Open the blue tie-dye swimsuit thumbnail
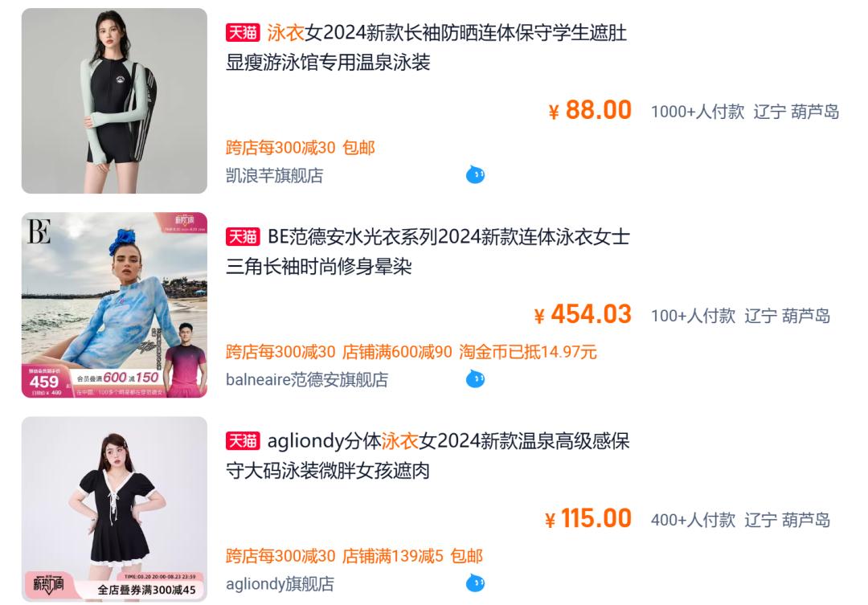Screen dimensions: 868x605 click(x=114, y=305)
